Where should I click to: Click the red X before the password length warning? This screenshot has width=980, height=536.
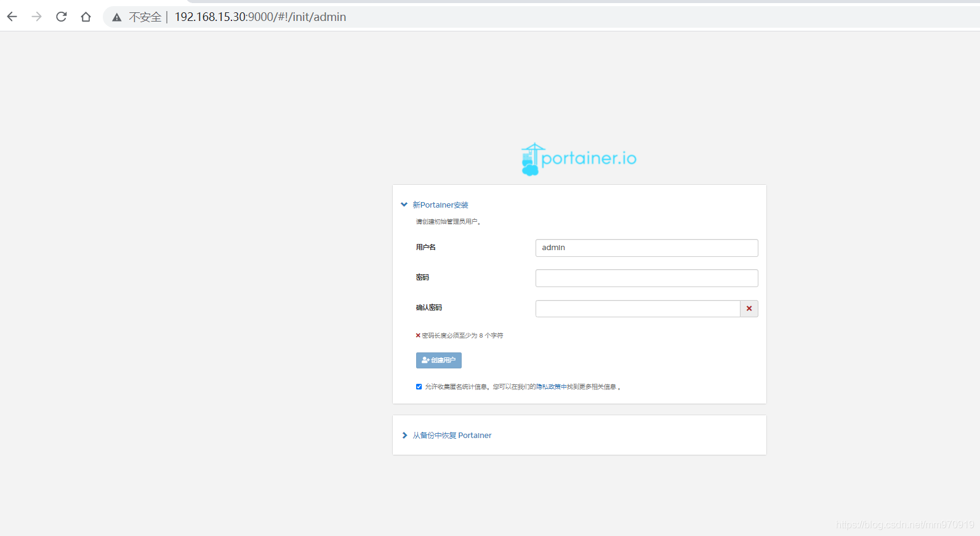pos(418,336)
